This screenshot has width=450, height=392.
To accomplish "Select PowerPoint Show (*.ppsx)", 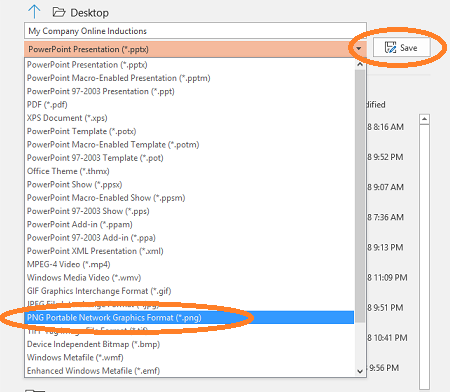I will coord(190,185).
